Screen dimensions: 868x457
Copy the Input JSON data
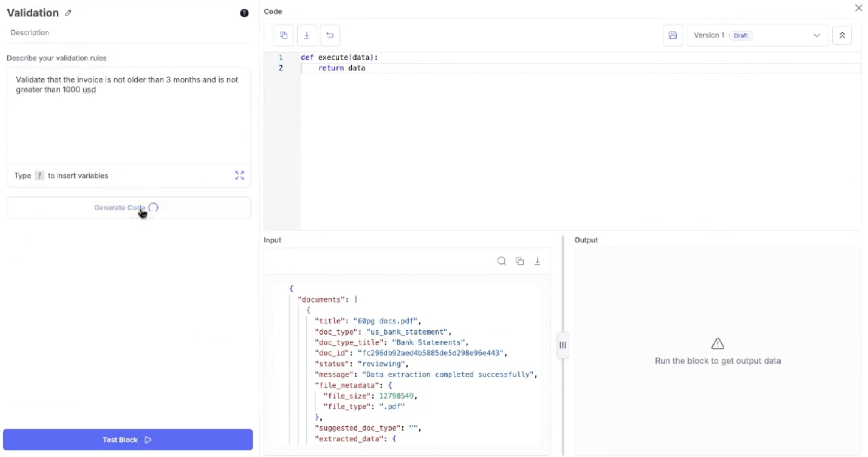point(520,261)
